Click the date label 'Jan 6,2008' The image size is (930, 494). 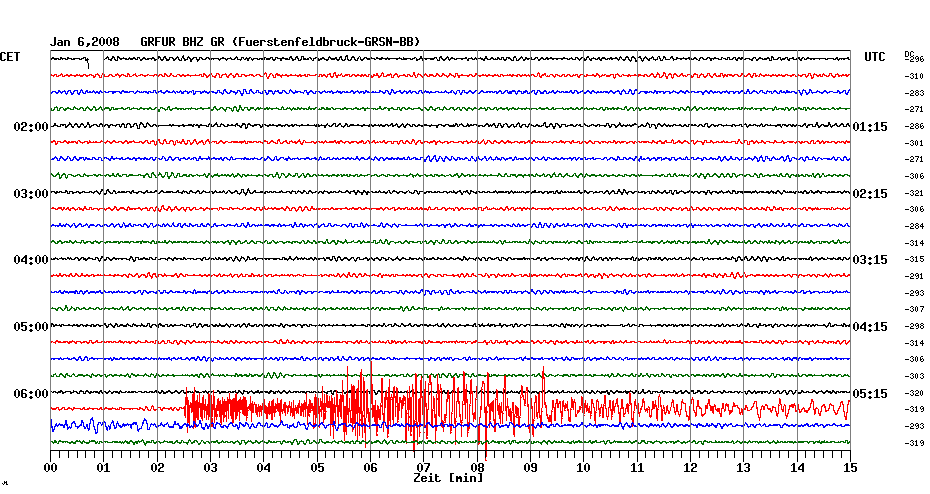point(84,42)
